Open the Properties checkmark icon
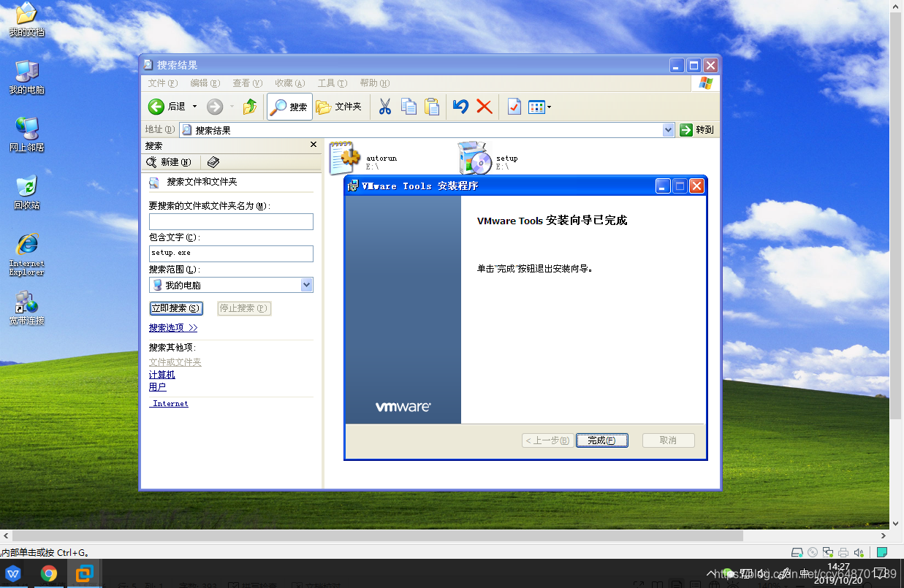This screenshot has height=588, width=904. [x=514, y=107]
